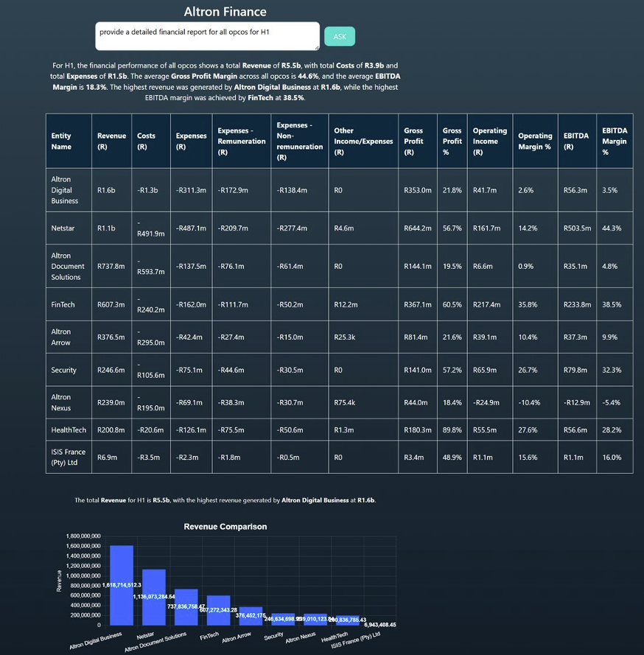Viewport: 644px width, 655px height.
Task: Click Netstar gross profit R644.2m
Action: (x=418, y=228)
